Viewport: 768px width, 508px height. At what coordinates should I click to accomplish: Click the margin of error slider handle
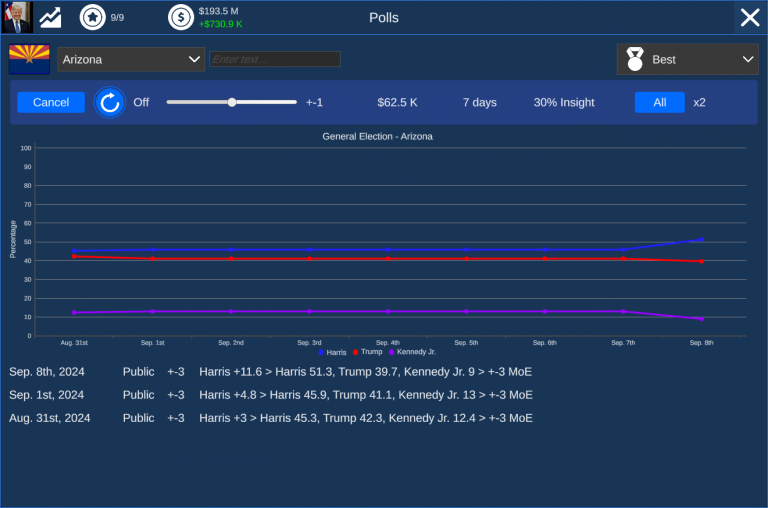tap(232, 102)
